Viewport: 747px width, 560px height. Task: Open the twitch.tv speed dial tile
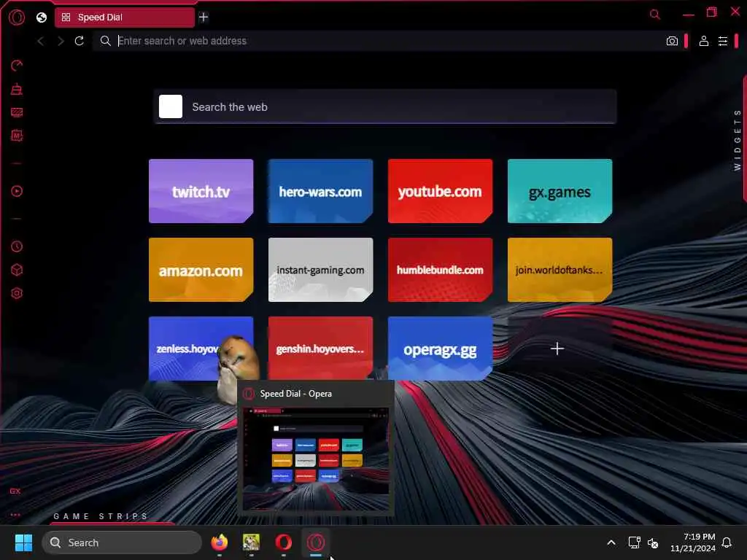(x=201, y=191)
